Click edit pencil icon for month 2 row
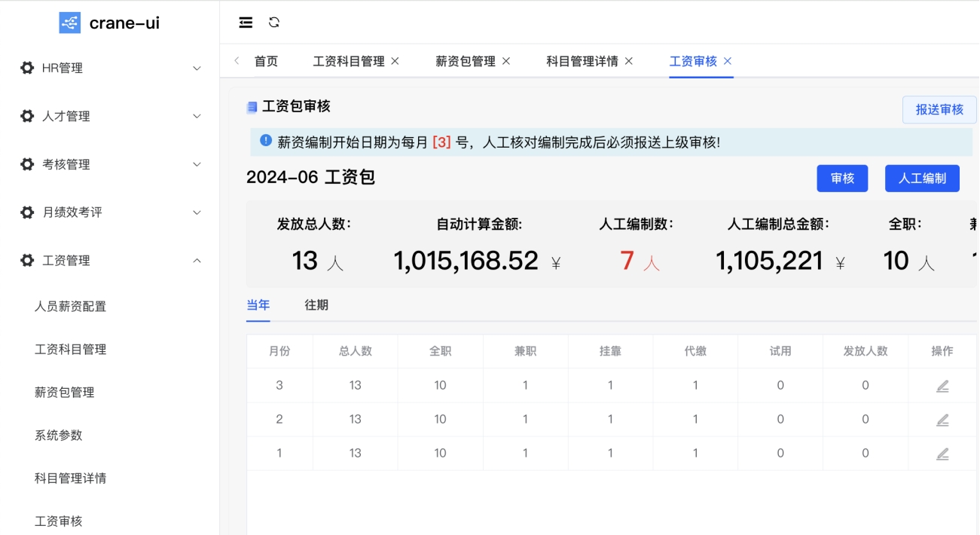This screenshot has width=980, height=535. click(942, 420)
